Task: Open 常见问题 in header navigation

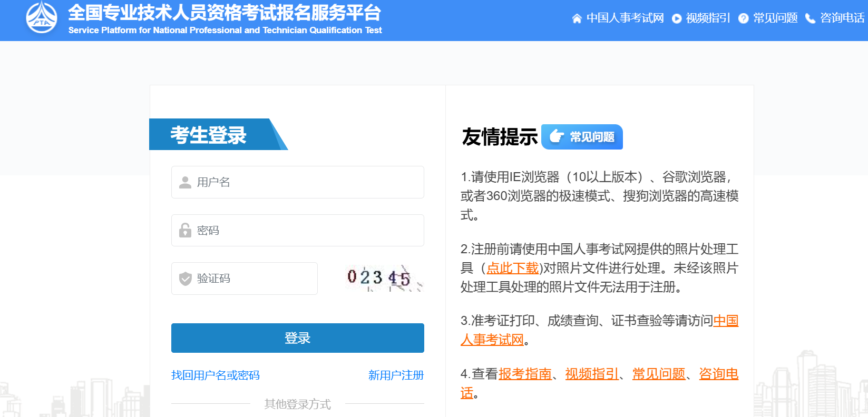Action: point(775,18)
